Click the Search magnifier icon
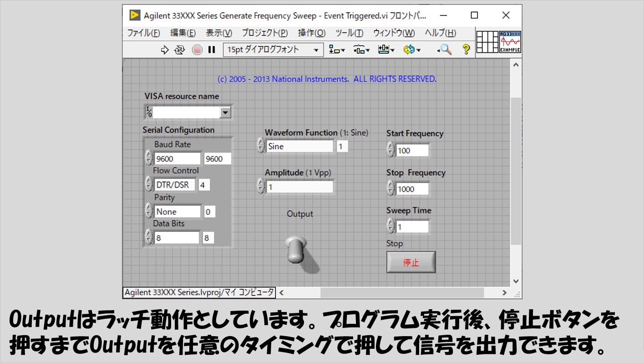 (445, 50)
